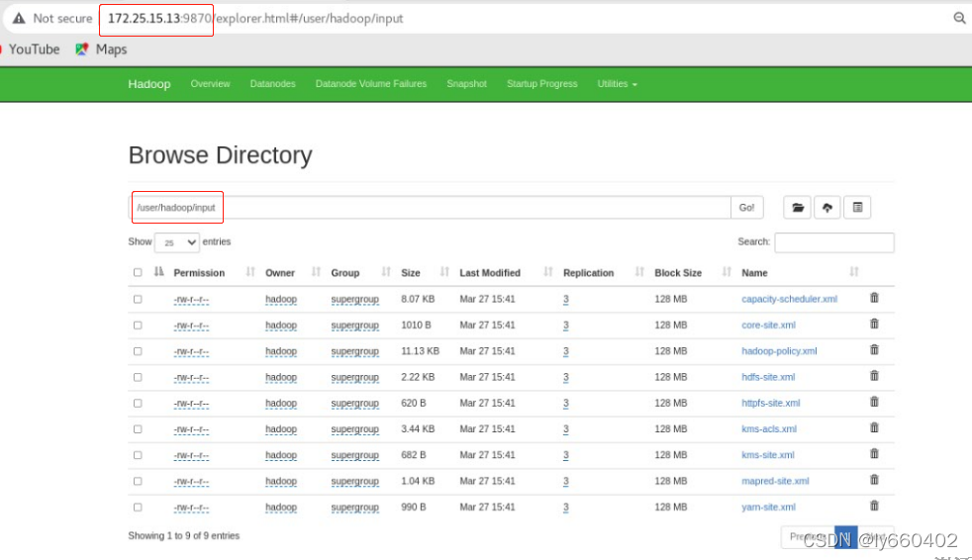The image size is (972, 560).
Task: Check the httpfs-site.xml row checkbox
Action: click(138, 404)
